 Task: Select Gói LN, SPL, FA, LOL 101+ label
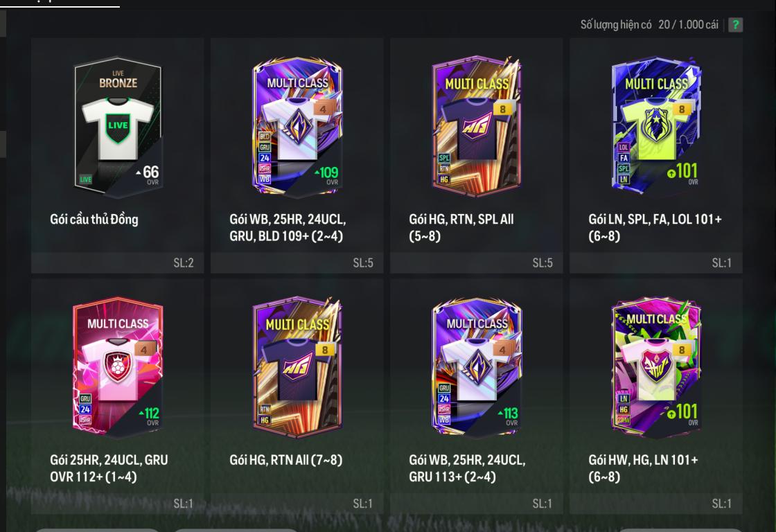[655, 228]
